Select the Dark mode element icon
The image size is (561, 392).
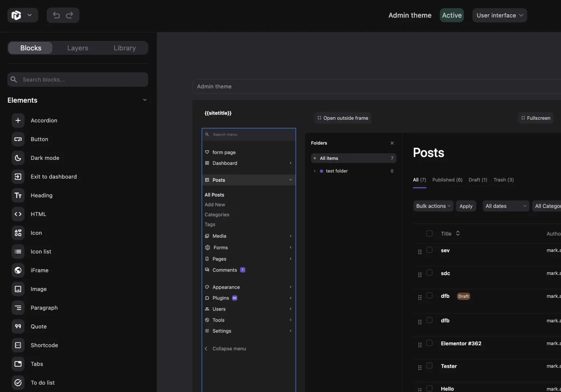pyautogui.click(x=18, y=158)
